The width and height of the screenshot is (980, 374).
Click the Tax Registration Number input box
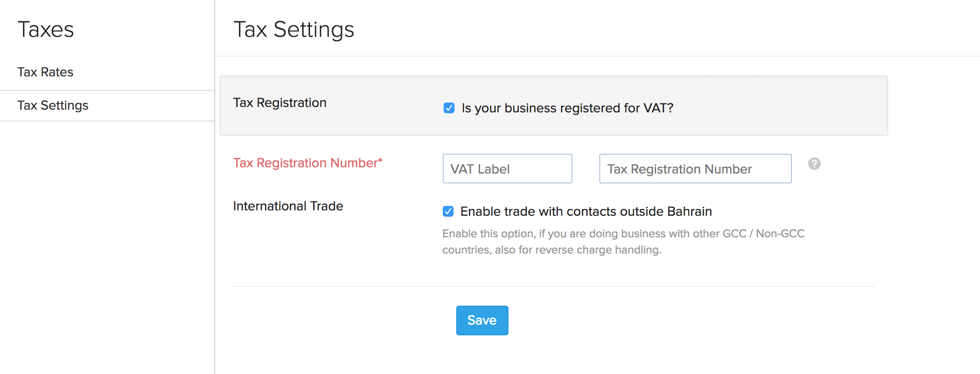click(x=695, y=169)
